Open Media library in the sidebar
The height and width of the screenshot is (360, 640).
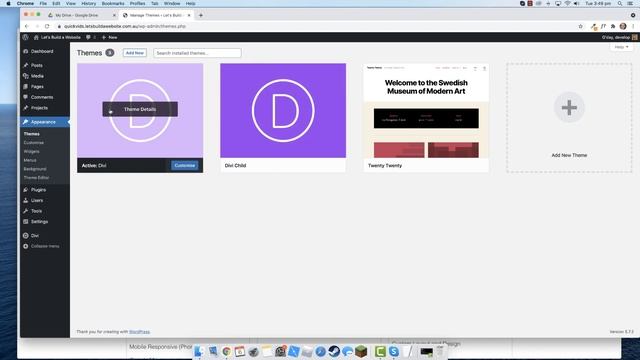(x=37, y=76)
